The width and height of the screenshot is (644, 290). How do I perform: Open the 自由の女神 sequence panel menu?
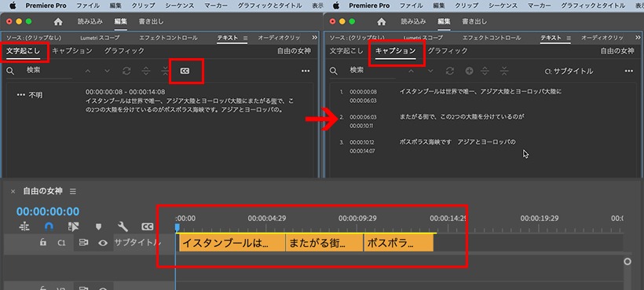[x=73, y=192]
